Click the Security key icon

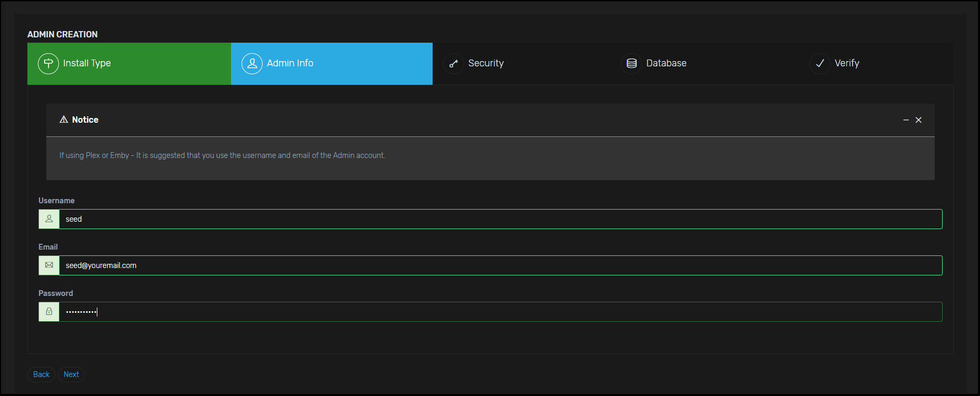(x=453, y=64)
